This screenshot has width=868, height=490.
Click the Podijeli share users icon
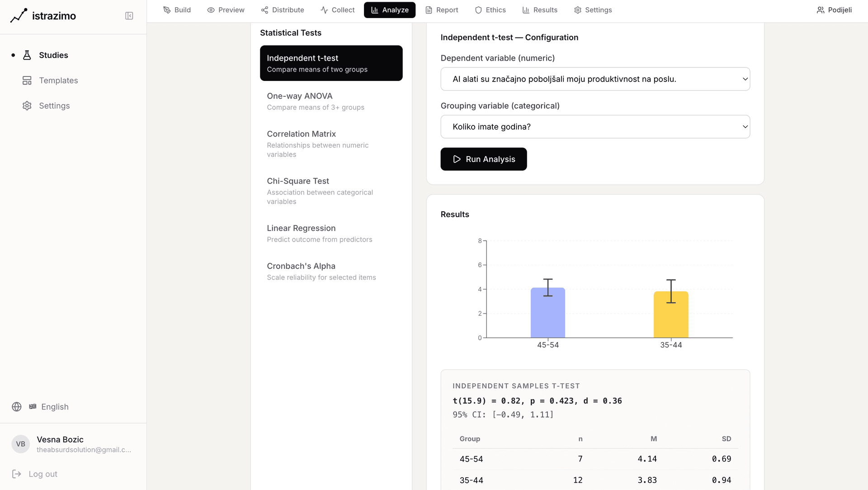[x=820, y=10]
